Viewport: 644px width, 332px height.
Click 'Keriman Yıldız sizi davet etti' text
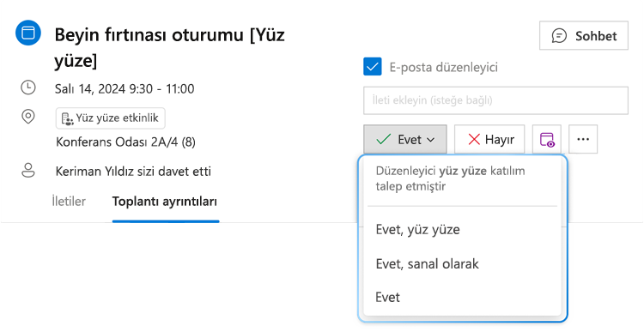[x=133, y=171]
